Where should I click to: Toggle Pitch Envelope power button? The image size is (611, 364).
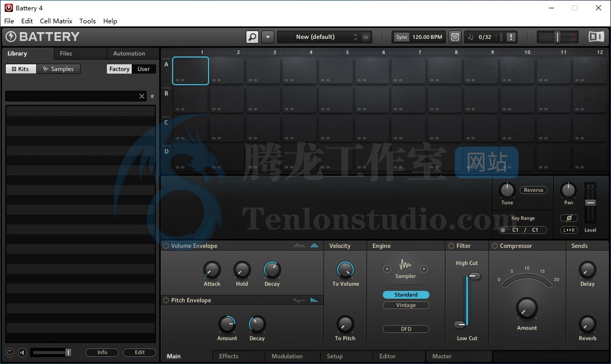tap(165, 300)
